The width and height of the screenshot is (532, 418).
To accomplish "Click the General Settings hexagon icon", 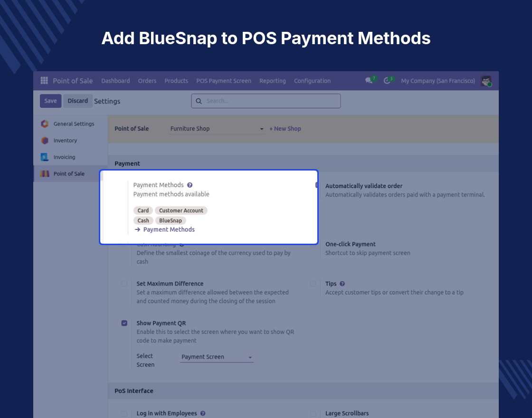I will click(45, 124).
